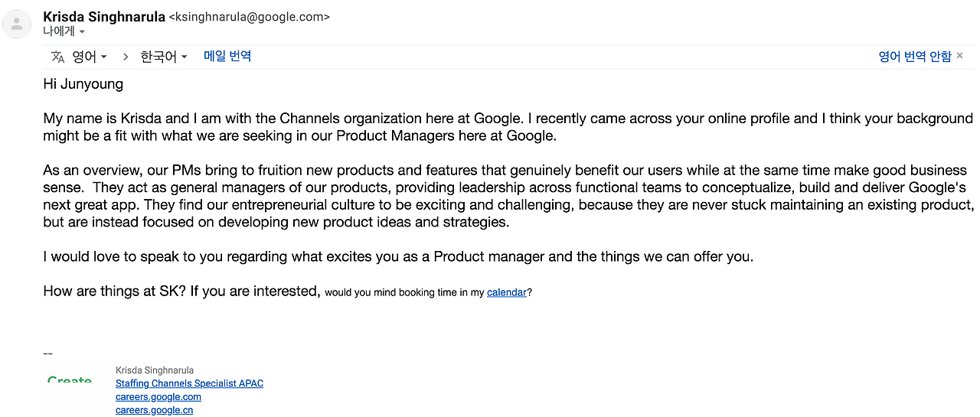The height and width of the screenshot is (417, 980).
Task: Open the careers.google.cn link
Action: coord(155,410)
